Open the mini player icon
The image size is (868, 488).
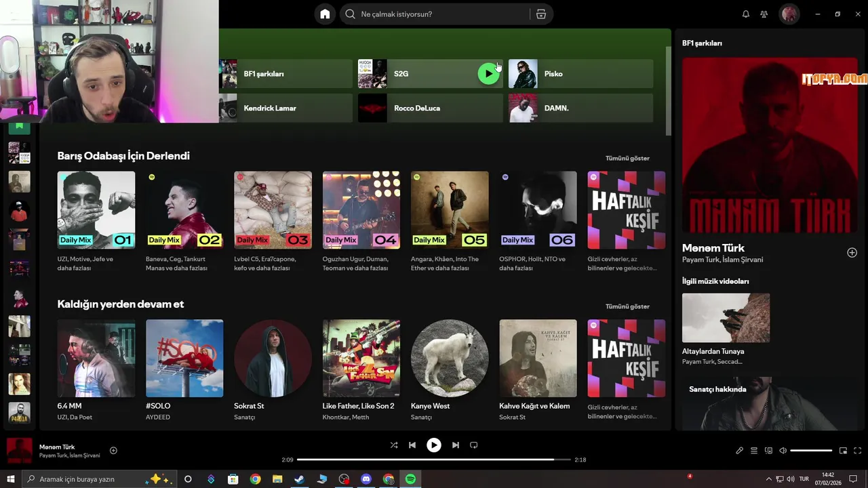[844, 451]
